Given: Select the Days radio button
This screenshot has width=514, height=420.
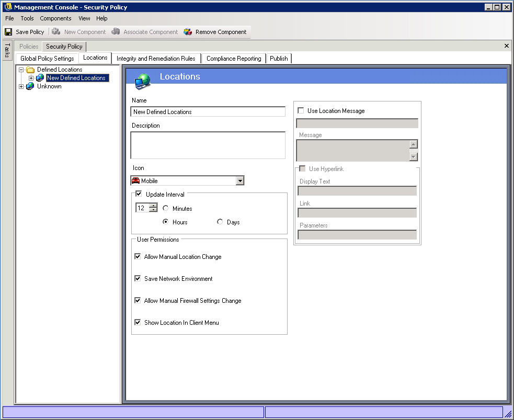Looking at the screenshot, I should (x=220, y=222).
